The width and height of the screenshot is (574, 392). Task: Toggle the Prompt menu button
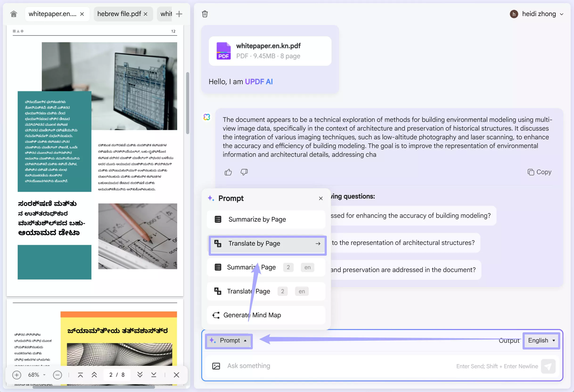point(229,340)
